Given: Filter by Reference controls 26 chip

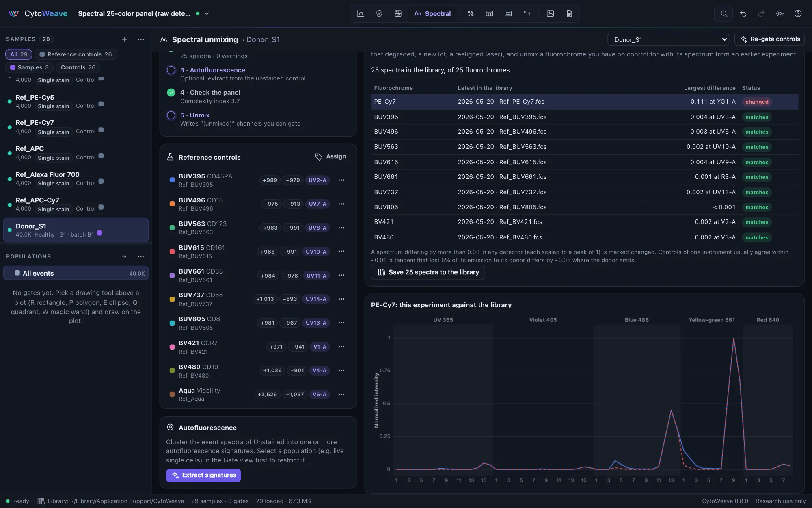Looking at the screenshot, I should [76, 54].
